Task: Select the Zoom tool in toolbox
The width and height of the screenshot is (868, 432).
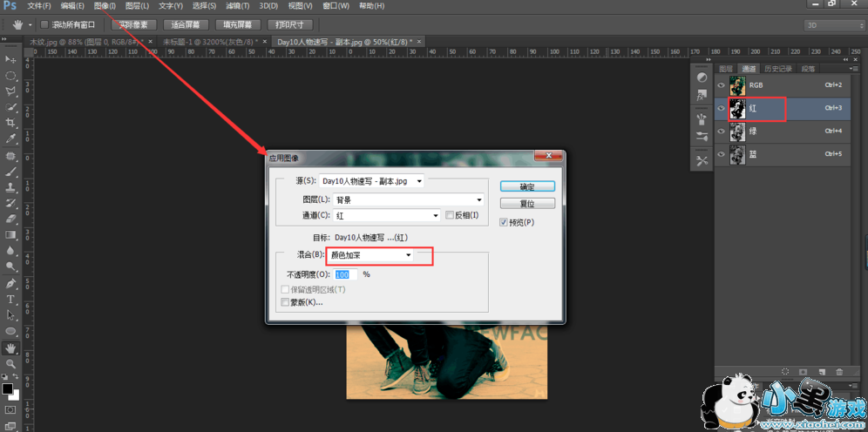Action: tap(10, 364)
